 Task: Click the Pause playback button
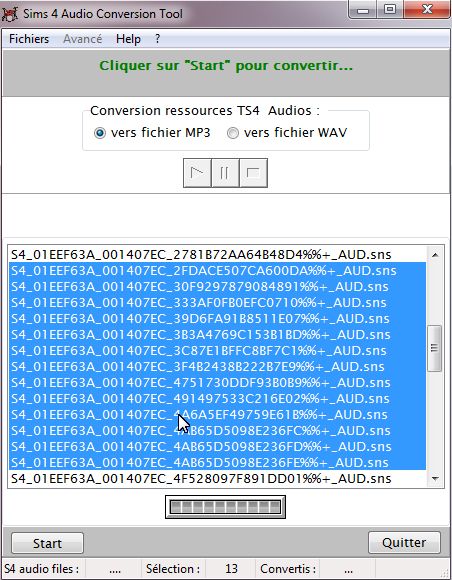(x=225, y=173)
